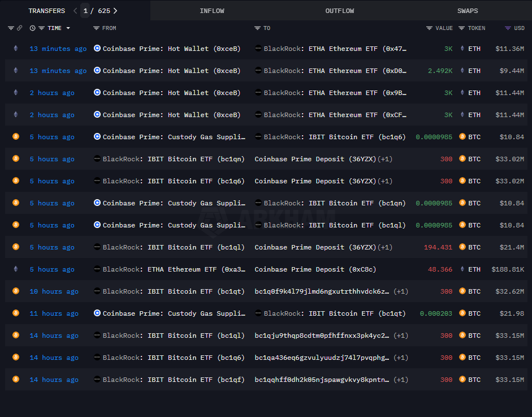The width and height of the screenshot is (532, 417).
Task: Open the VALUE column filter
Action: [x=429, y=28]
